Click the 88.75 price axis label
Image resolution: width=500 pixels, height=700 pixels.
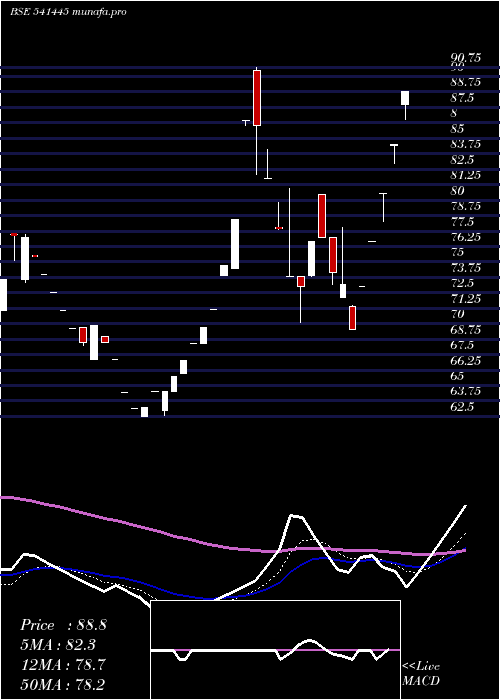click(x=466, y=83)
